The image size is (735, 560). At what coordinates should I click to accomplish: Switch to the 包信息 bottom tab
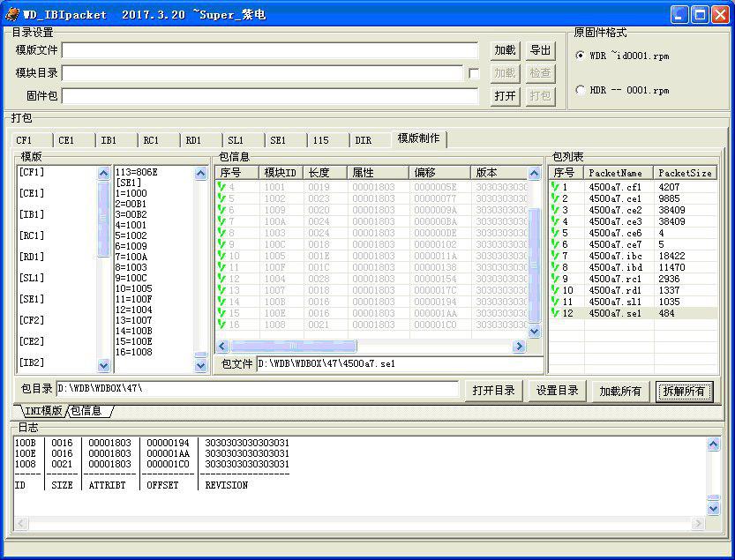86,411
